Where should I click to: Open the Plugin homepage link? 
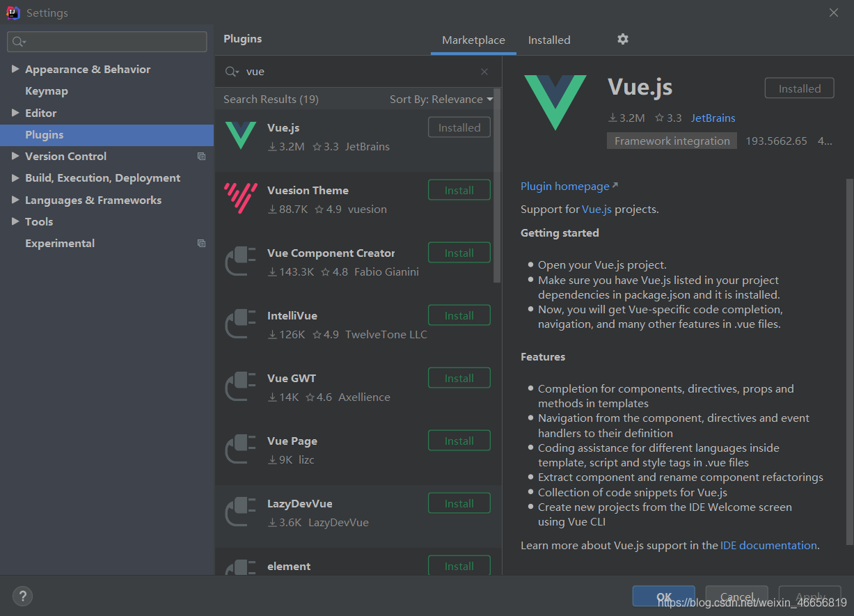569,186
